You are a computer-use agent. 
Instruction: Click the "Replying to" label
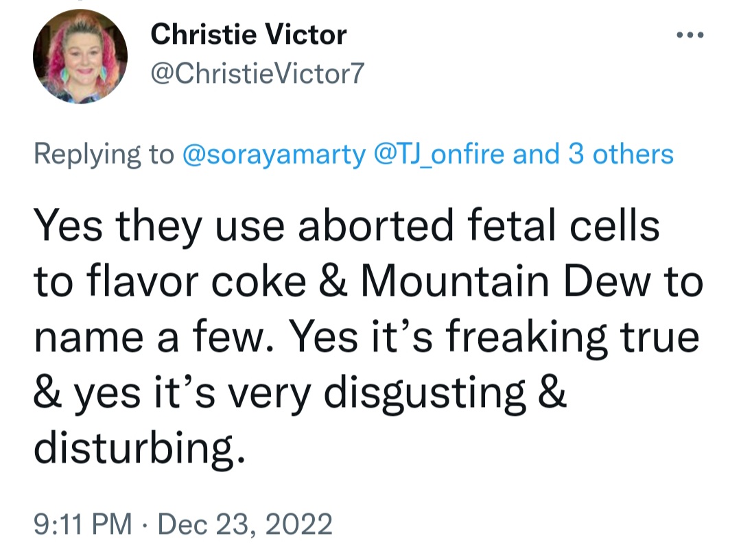[104, 154]
